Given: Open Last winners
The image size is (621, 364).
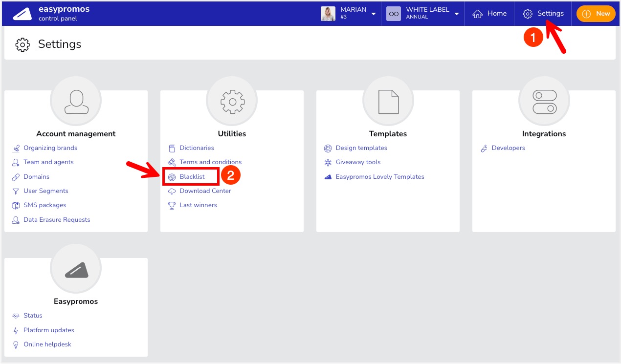Looking at the screenshot, I should [x=199, y=205].
